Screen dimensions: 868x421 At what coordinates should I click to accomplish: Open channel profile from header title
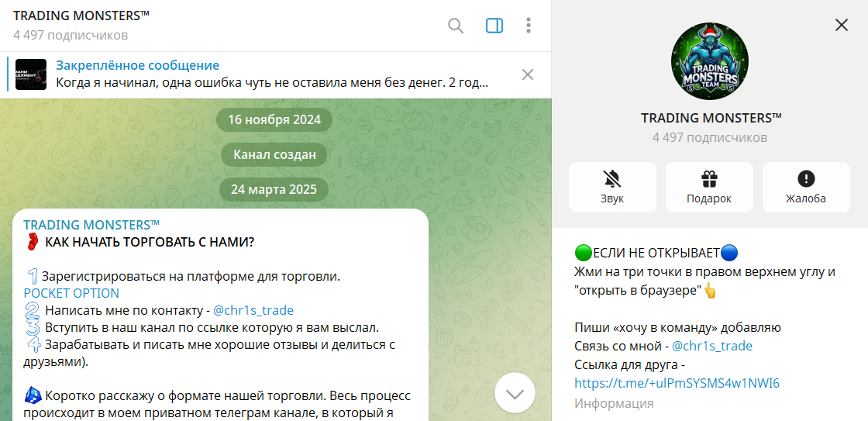pos(81,16)
